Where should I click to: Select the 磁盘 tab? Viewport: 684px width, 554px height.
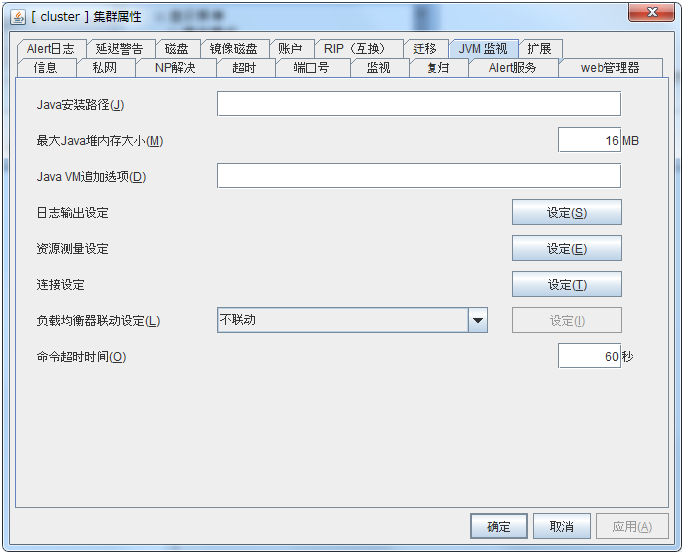pos(177,48)
